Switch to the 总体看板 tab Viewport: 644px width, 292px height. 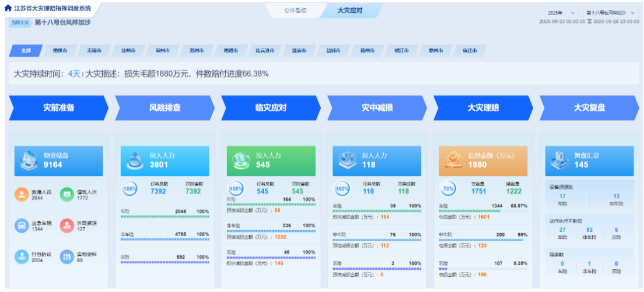point(295,11)
